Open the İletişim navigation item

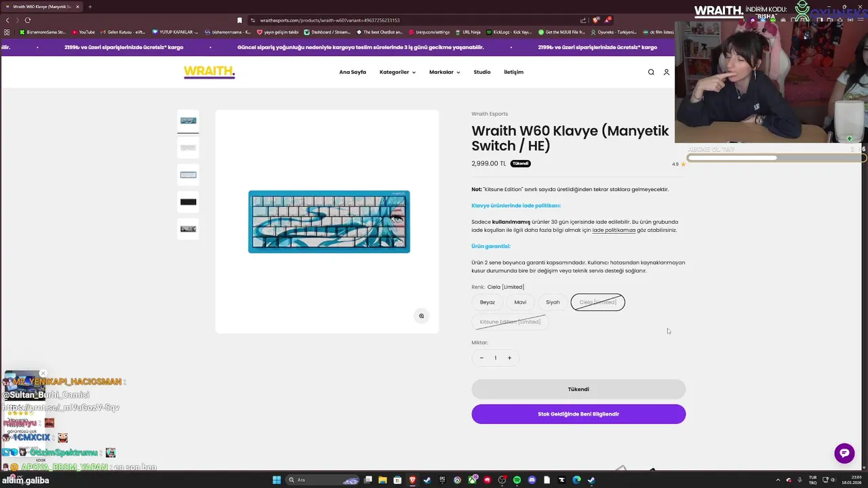(x=513, y=72)
